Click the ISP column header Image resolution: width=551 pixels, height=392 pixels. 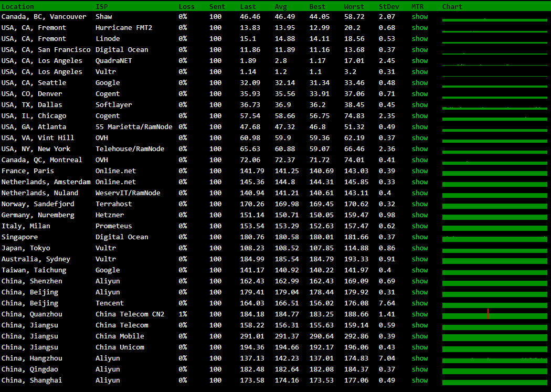point(102,7)
